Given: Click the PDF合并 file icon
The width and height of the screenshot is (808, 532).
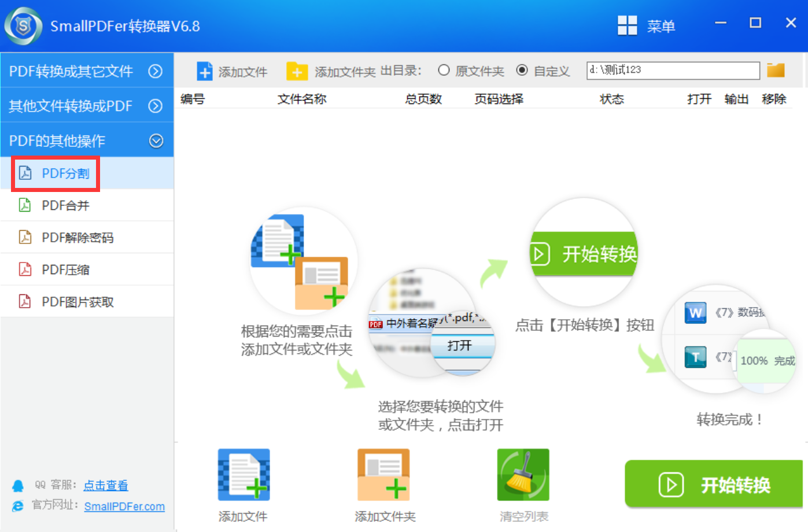Looking at the screenshot, I should pos(25,205).
